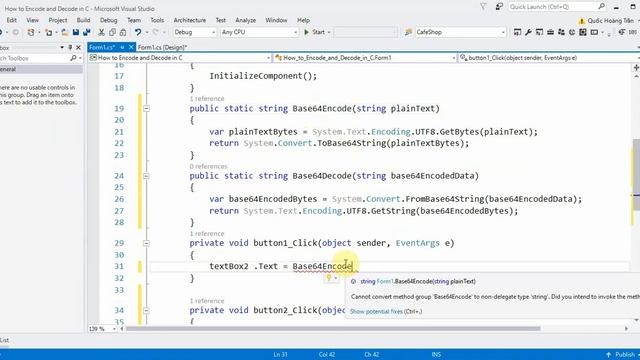
Task: Open the Build menu
Action: [83, 20]
